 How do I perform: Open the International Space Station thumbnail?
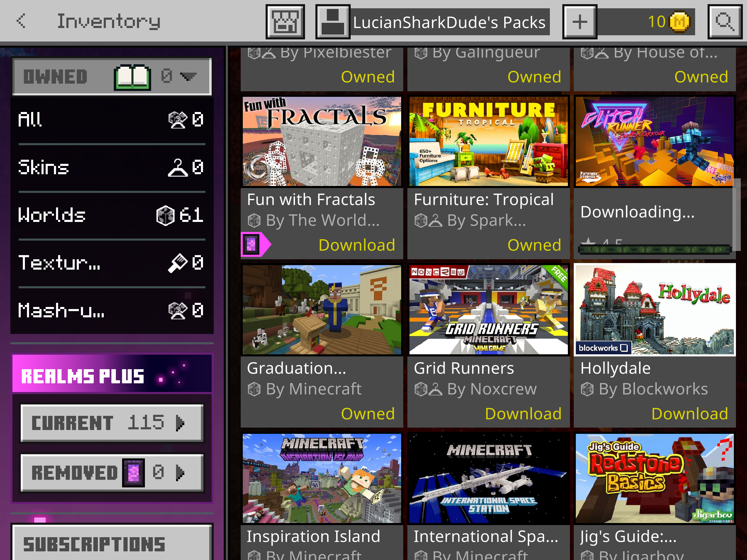point(489,478)
